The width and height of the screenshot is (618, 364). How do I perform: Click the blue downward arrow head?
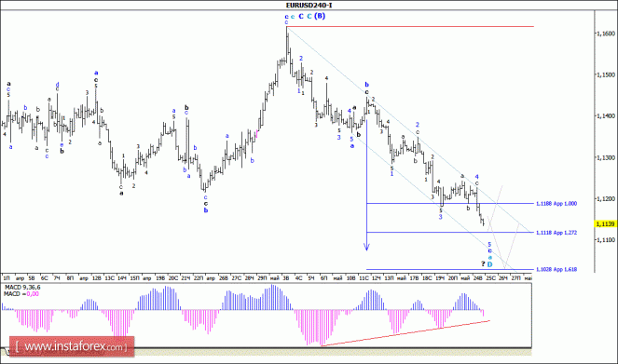tap(366, 247)
